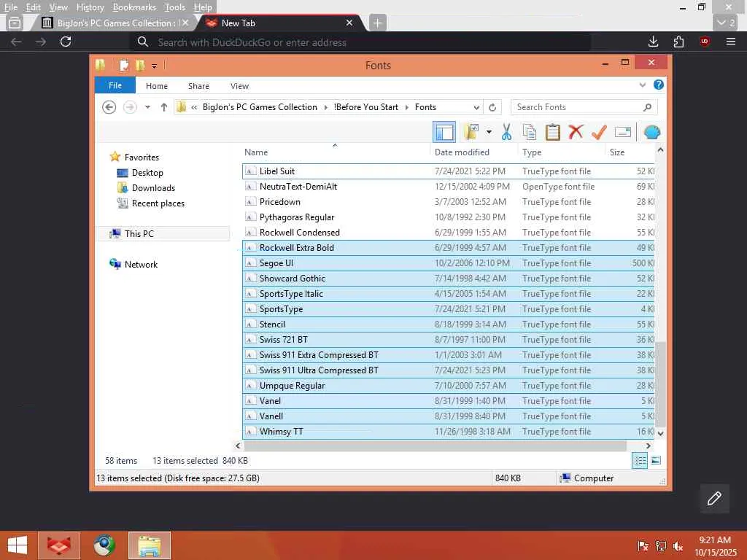Click the browser address search bar
The image size is (747, 560).
pyautogui.click(x=360, y=42)
